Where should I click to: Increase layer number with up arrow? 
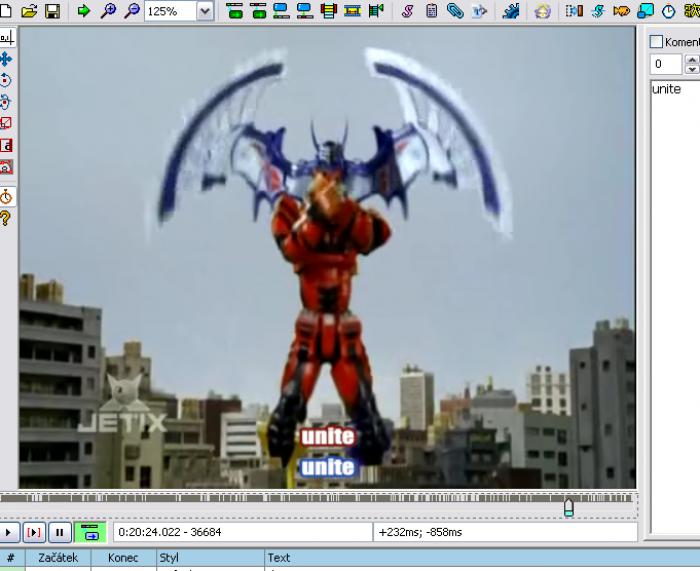(692, 59)
